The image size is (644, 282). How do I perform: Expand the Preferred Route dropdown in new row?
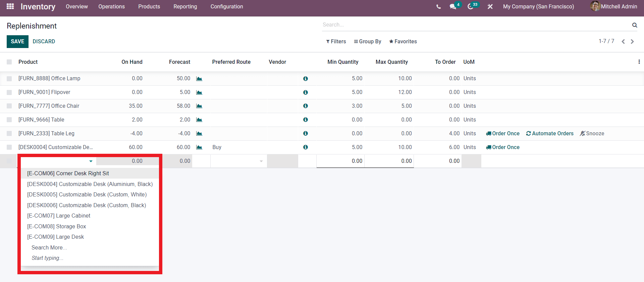261,161
